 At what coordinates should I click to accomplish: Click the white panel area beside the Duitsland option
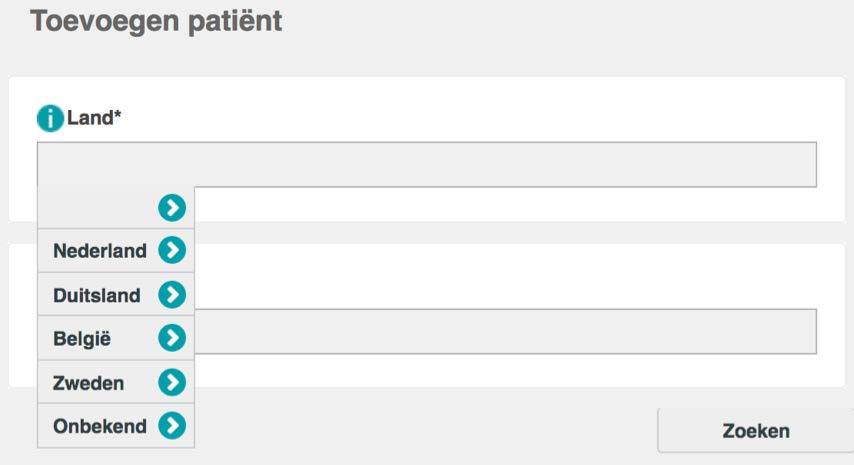[517, 277]
